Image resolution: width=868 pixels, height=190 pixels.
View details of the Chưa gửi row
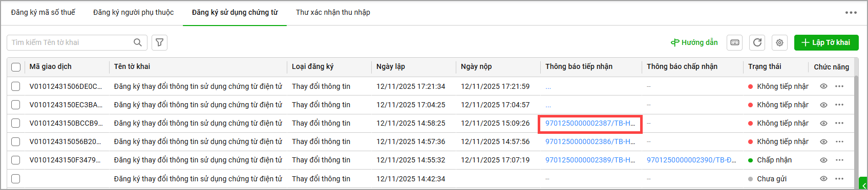click(823, 179)
